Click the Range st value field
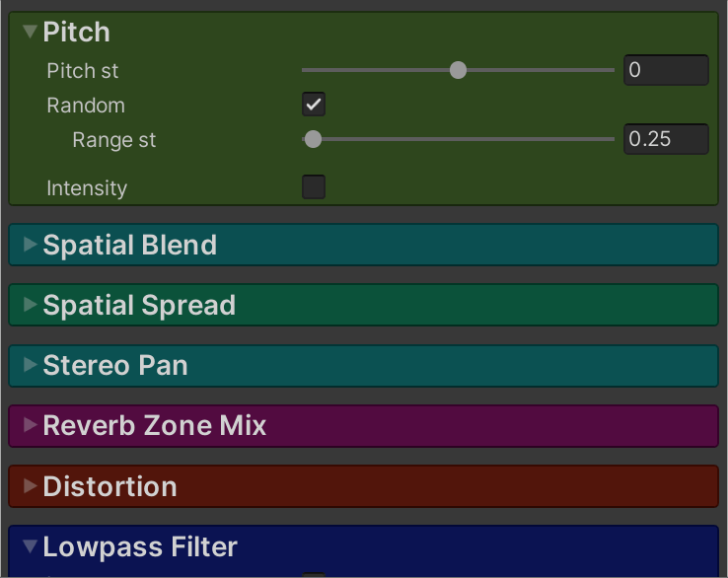Screen dimensions: 728x578 click(x=666, y=139)
